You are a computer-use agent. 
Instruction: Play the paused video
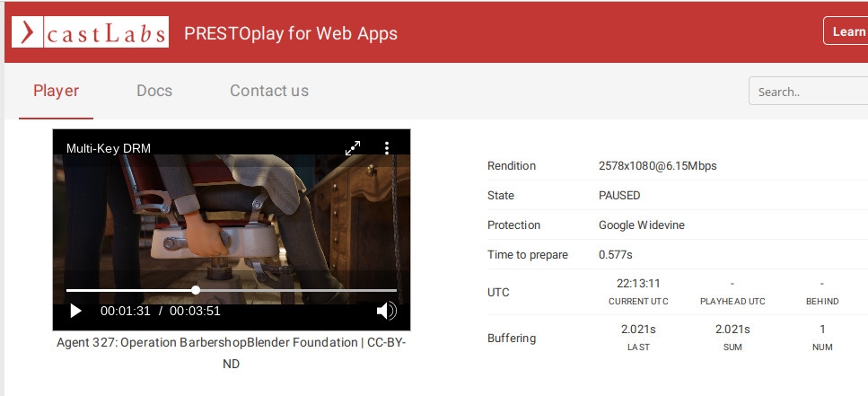click(75, 312)
